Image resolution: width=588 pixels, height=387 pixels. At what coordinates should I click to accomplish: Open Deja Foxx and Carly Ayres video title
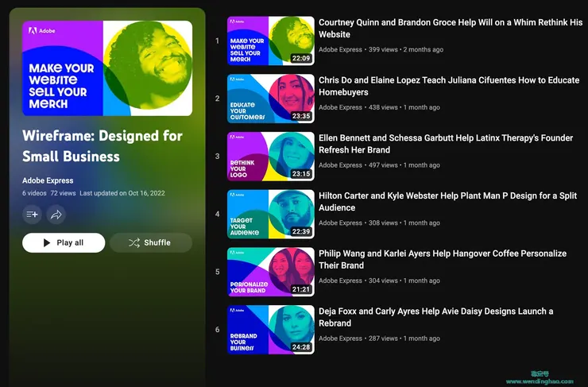(x=435, y=317)
